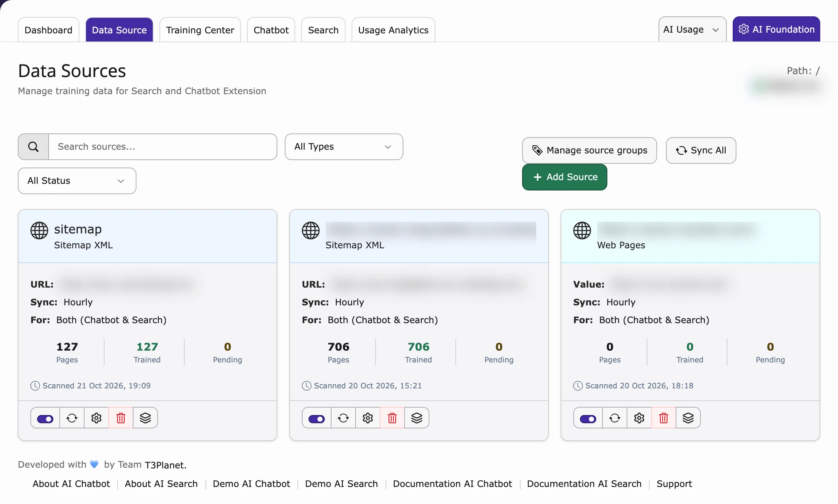838x504 pixels.
Task: Sync the Web Pages source card
Action: point(615,418)
